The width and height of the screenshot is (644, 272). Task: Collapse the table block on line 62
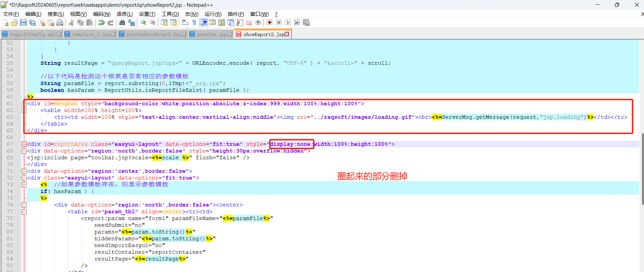[x=24, y=110]
